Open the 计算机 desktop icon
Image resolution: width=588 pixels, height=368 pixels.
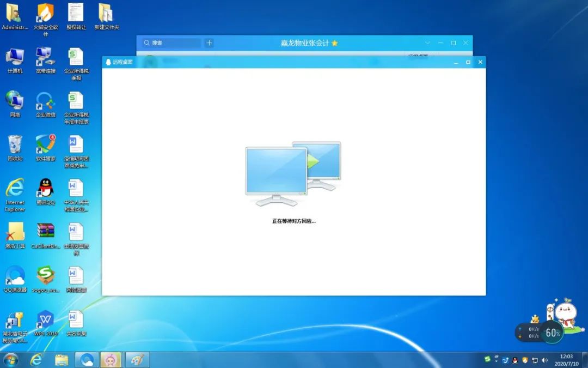(15, 60)
